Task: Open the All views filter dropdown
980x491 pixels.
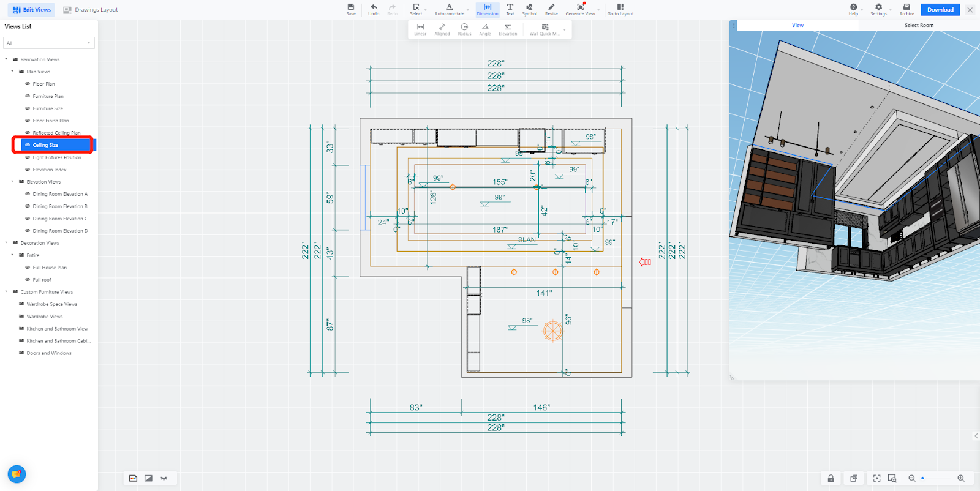Action: pyautogui.click(x=49, y=43)
